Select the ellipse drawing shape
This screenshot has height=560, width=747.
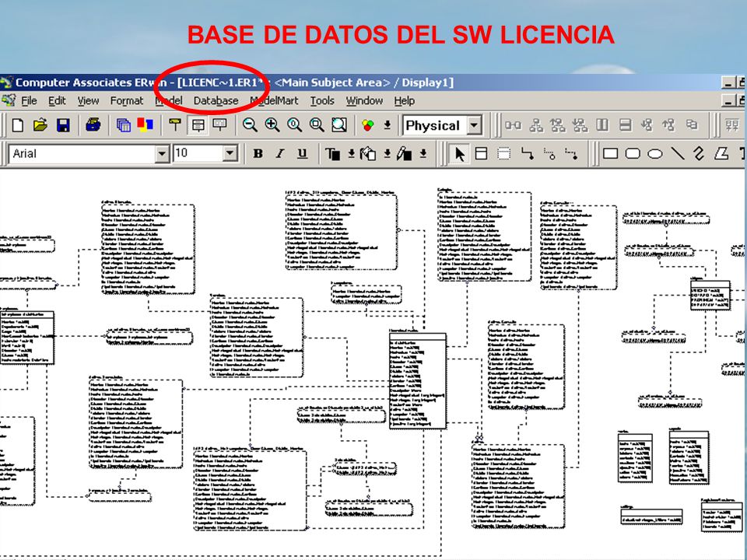(655, 154)
